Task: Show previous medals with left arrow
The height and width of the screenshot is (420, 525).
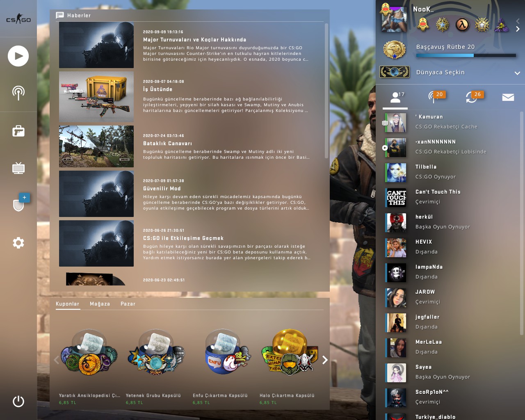Action: click(x=518, y=21)
